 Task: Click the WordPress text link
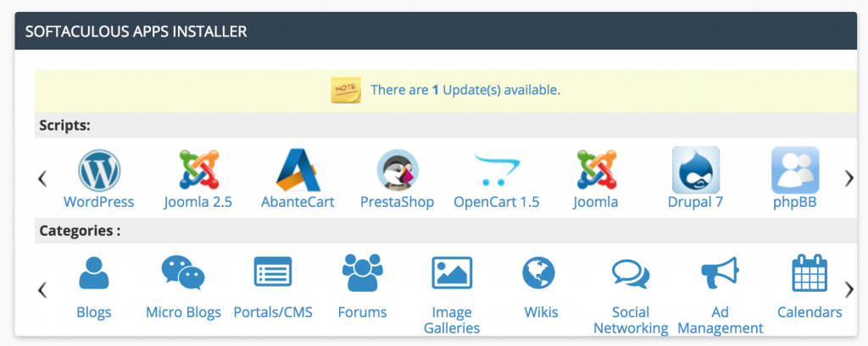(99, 202)
